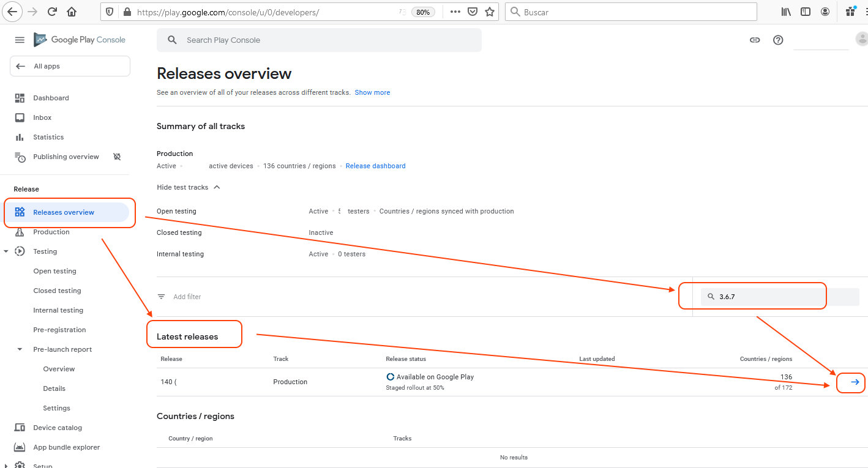The height and width of the screenshot is (468, 868).
Task: Open the page actions three-dot menu
Action: (x=455, y=12)
